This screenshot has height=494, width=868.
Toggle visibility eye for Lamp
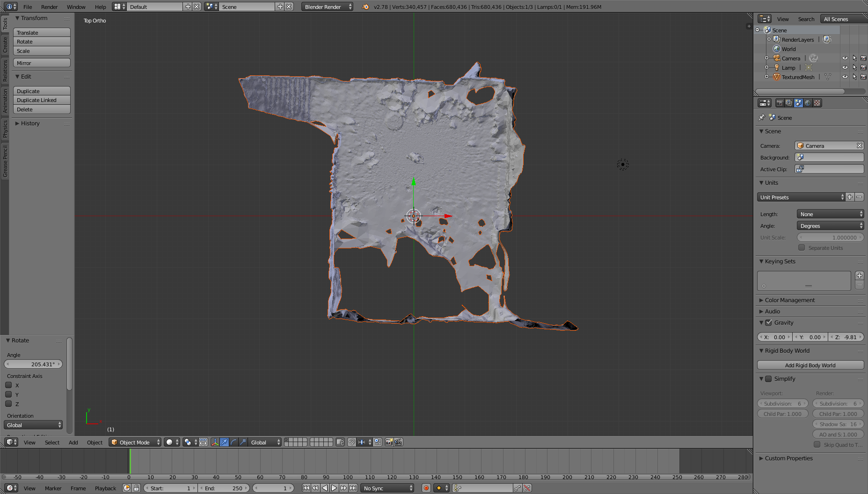845,67
